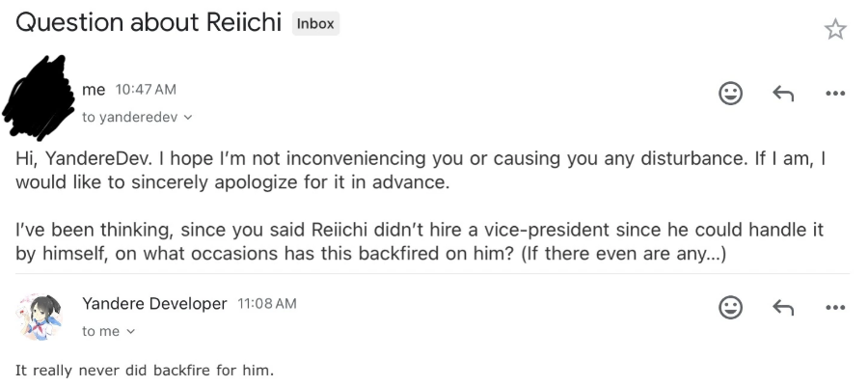The width and height of the screenshot is (868, 386).
Task: Click the 10:47 AM timestamp
Action: pyautogui.click(x=146, y=89)
